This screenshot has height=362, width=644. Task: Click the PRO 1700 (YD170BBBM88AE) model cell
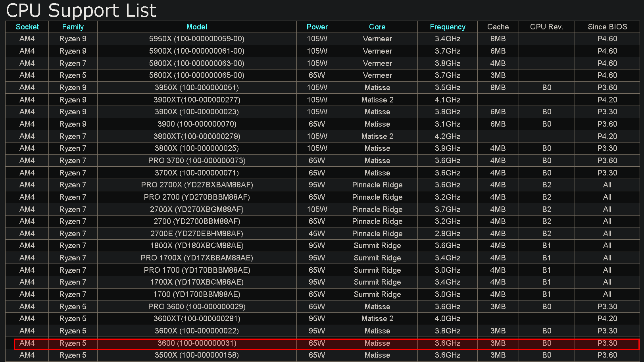(197, 270)
